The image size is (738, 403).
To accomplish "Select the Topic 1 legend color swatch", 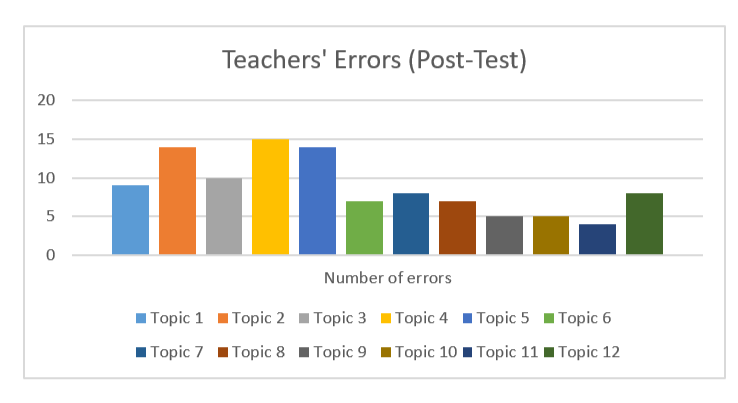I will pos(141,318).
